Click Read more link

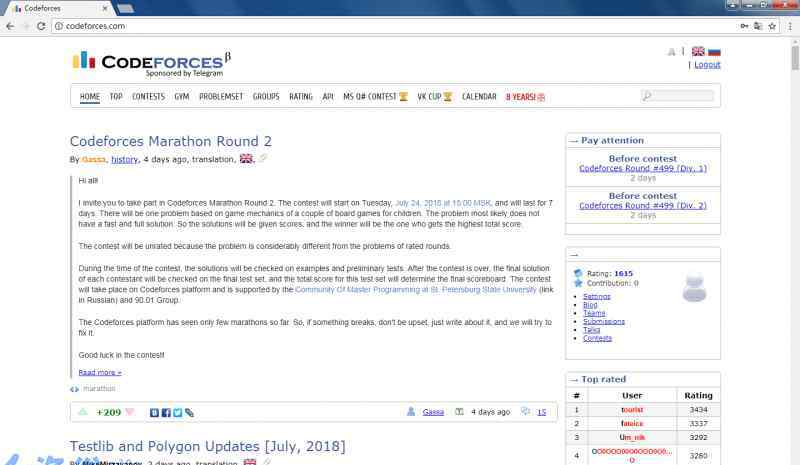(x=100, y=372)
